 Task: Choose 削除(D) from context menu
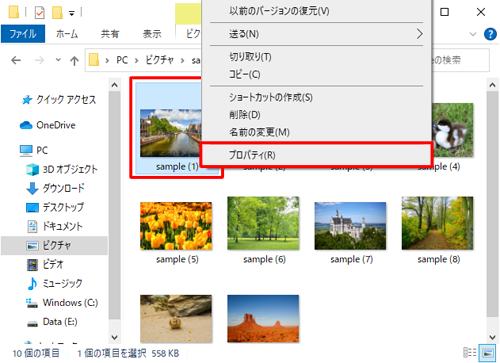[316, 115]
